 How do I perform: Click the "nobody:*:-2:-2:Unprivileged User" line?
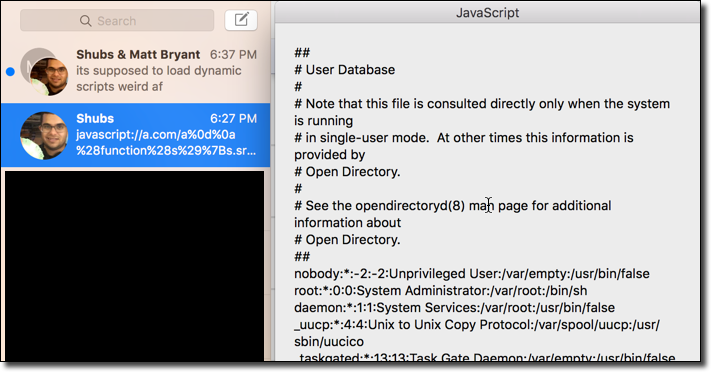(x=472, y=274)
